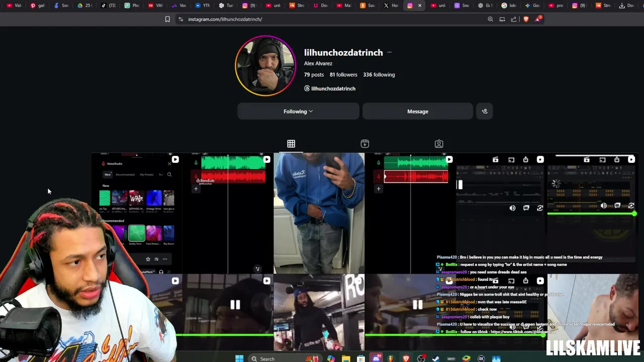Viewport: 644px width, 362px height.
Task: Click the Message button
Action: click(418, 111)
